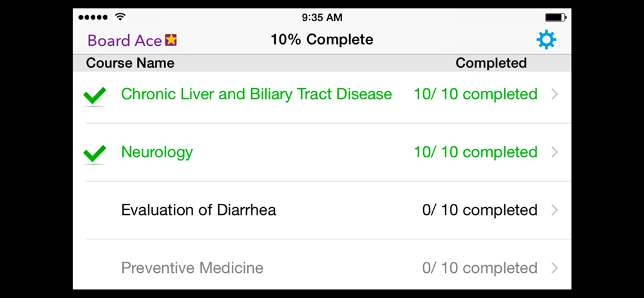This screenshot has height=298, width=644.
Task: Expand Neurology row using its chevron arrow
Action: (x=555, y=152)
